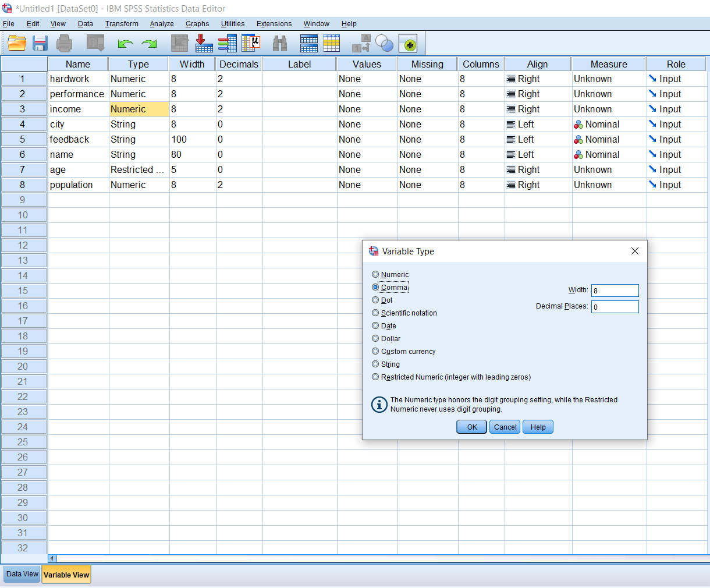The width and height of the screenshot is (710, 588).
Task: Open the Recall recently used dialogs icon
Action: point(95,44)
